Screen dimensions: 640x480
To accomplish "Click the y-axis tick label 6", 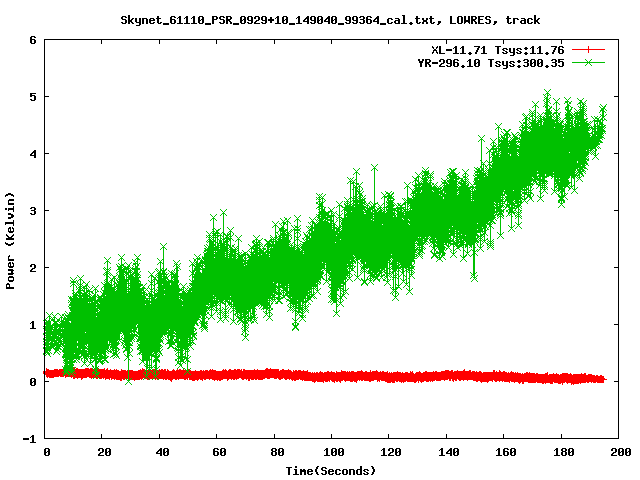I will coord(33,41).
